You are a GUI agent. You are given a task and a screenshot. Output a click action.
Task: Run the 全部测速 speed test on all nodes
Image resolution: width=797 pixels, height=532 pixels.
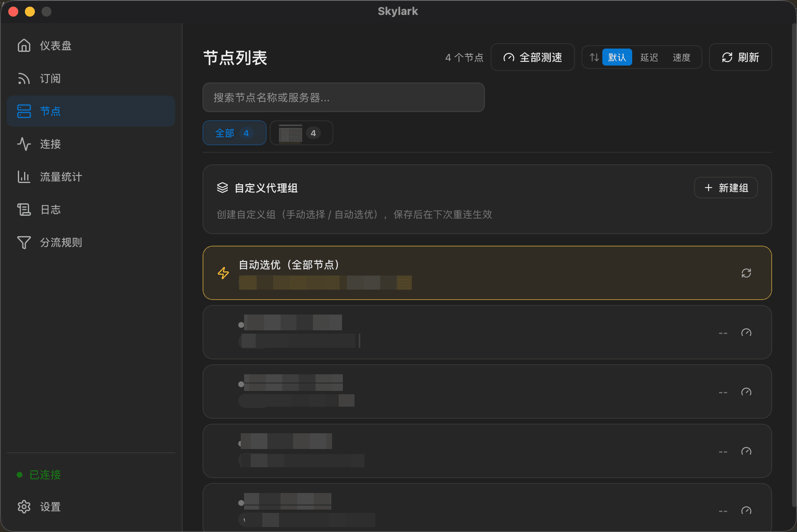533,57
